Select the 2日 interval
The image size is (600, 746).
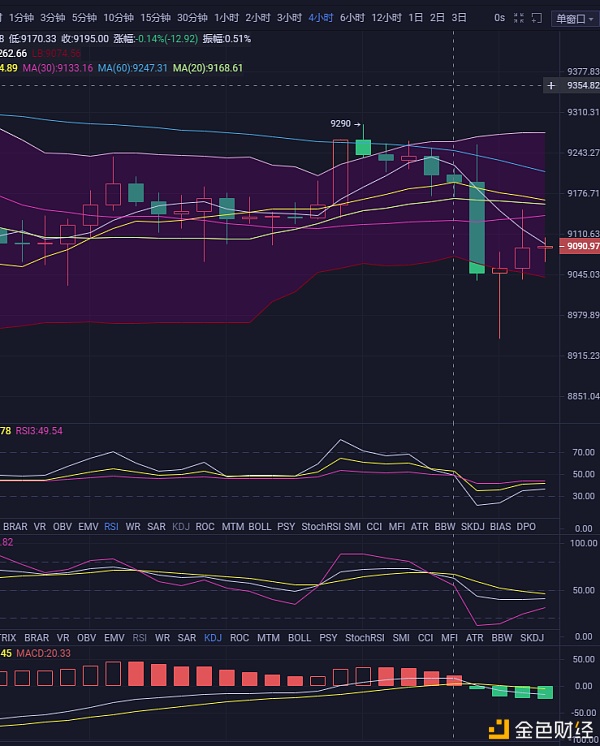tap(437, 18)
